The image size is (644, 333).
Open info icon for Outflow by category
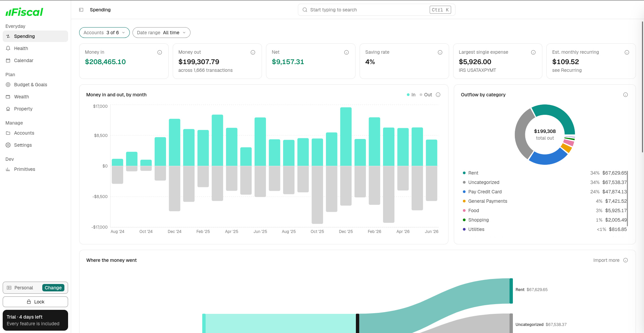pos(626,95)
